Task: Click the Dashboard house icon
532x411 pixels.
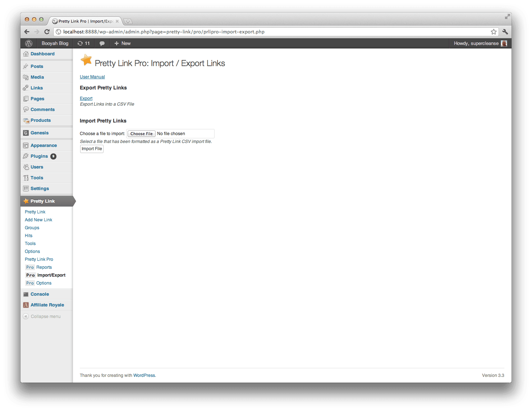Action: [x=26, y=54]
